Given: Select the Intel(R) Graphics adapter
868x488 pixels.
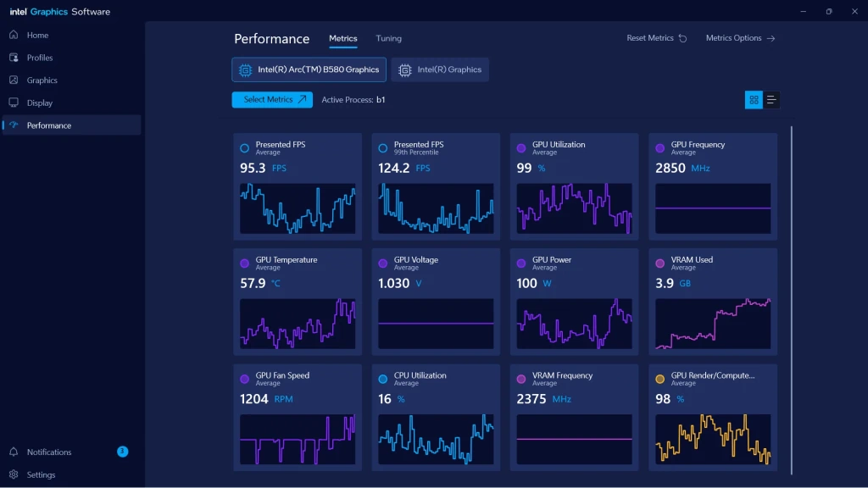Looking at the screenshot, I should pos(440,69).
